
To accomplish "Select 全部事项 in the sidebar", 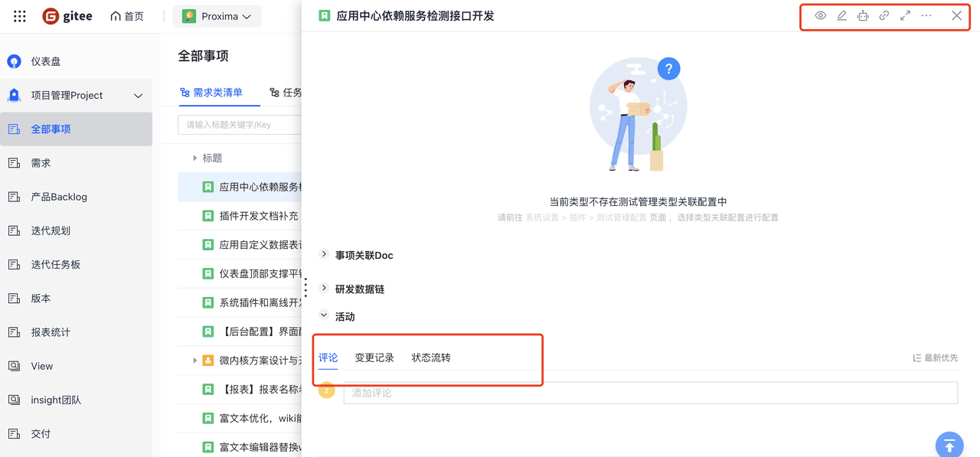I will (76, 129).
